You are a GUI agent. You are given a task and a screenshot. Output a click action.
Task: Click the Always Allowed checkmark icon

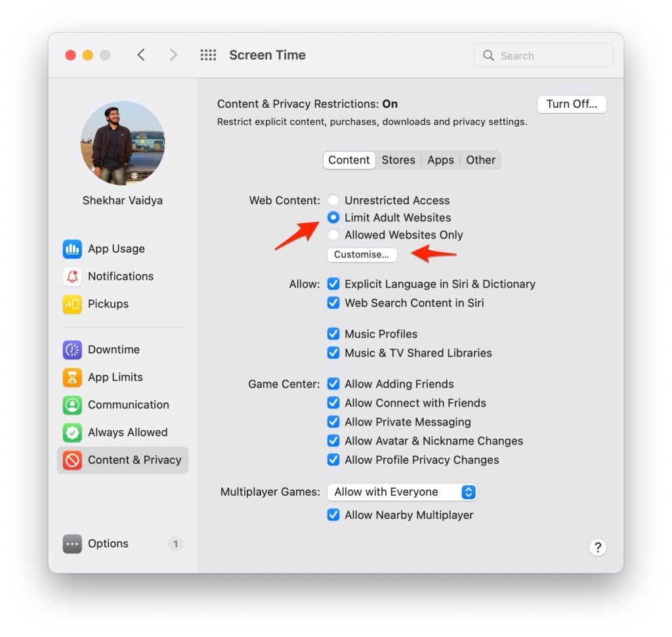coord(72,432)
